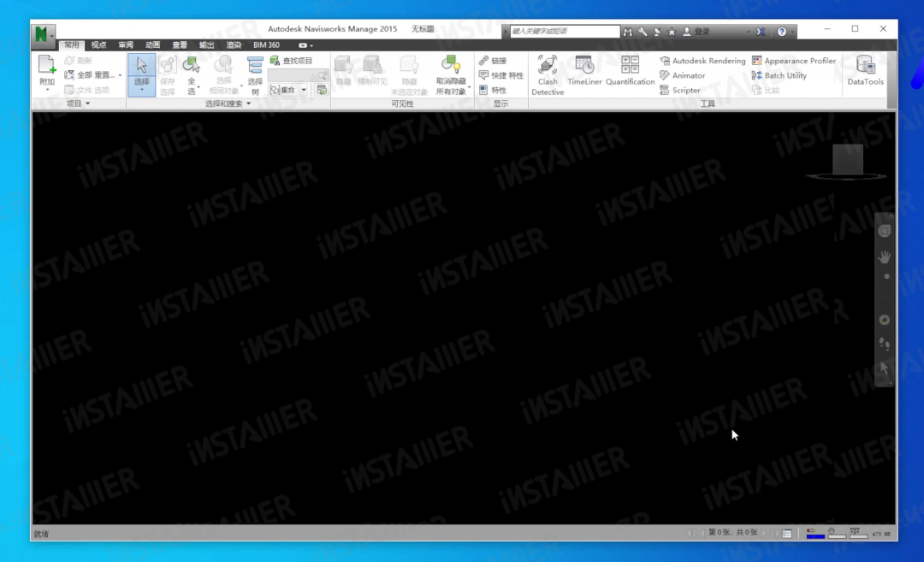Open the 选择树 (Selection Tree) panel
Viewport: 924px width, 562px height.
coord(255,74)
